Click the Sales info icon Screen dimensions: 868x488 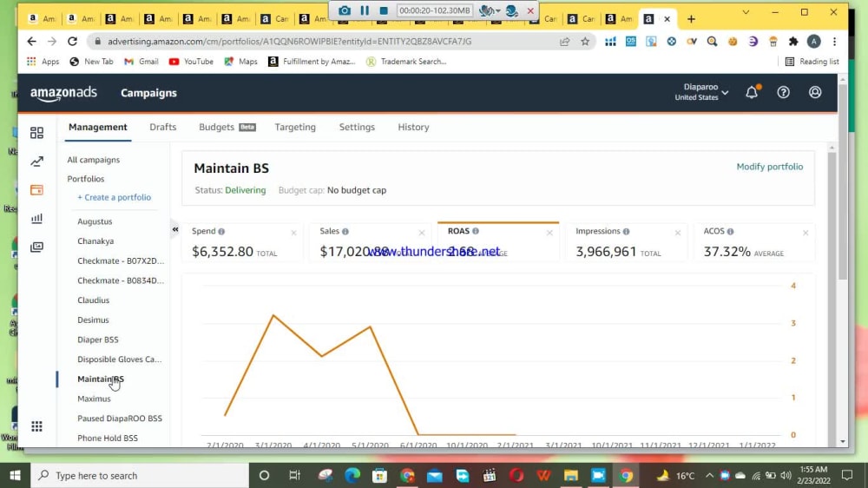coord(345,232)
